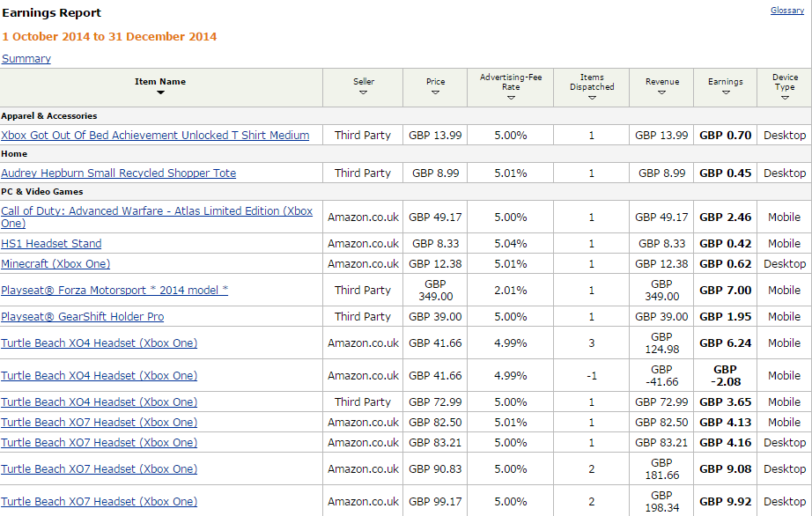Select earnings value GBP 1.95
812x516 pixels.
(725, 316)
